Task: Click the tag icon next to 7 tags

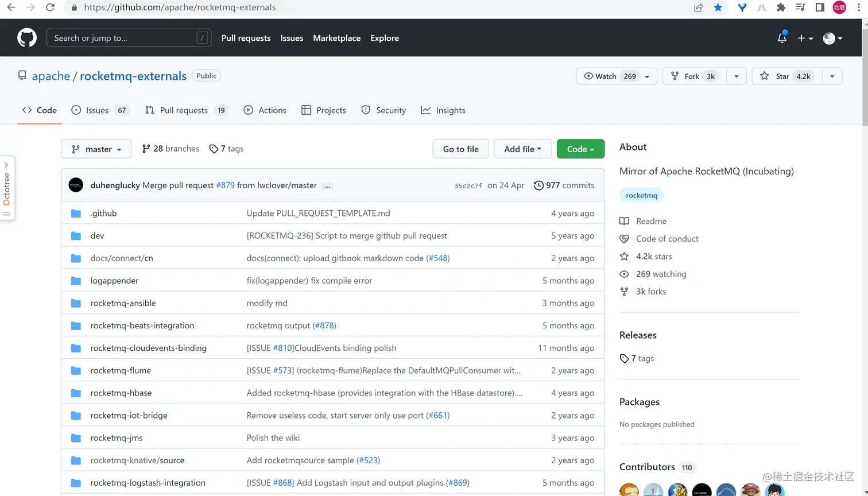Action: click(214, 149)
